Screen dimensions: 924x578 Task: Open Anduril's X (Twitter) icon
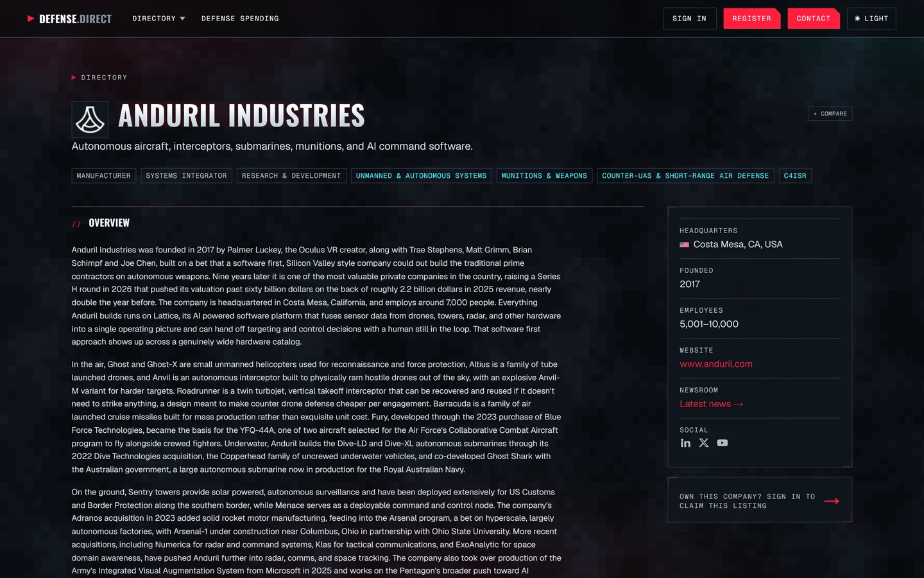(x=704, y=443)
